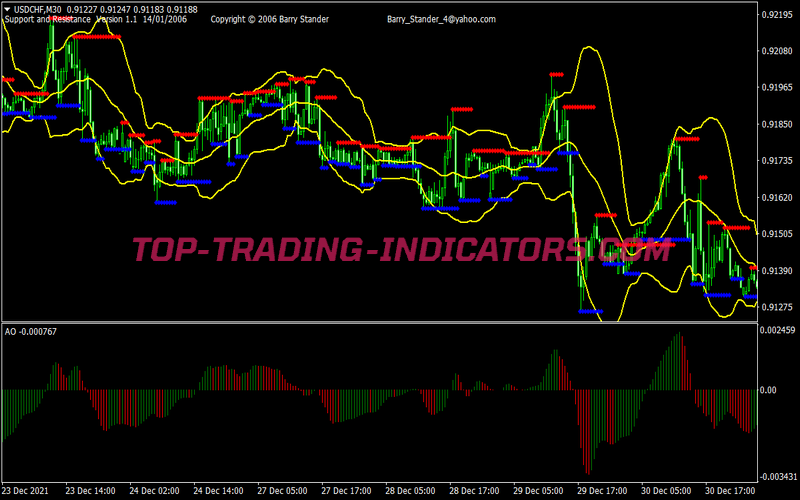Image resolution: width=800 pixels, height=500 pixels.
Task: Click the 24 Dec 02:00 time label
Action: (x=155, y=491)
